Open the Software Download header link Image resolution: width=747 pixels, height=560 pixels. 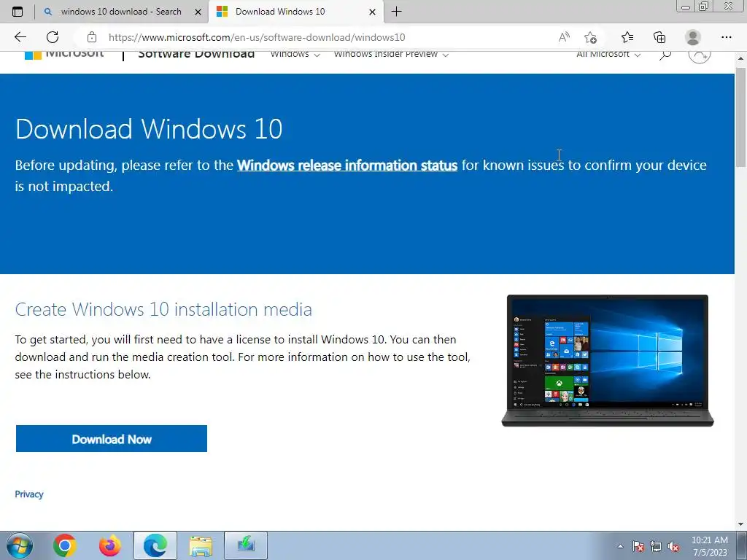pos(196,54)
